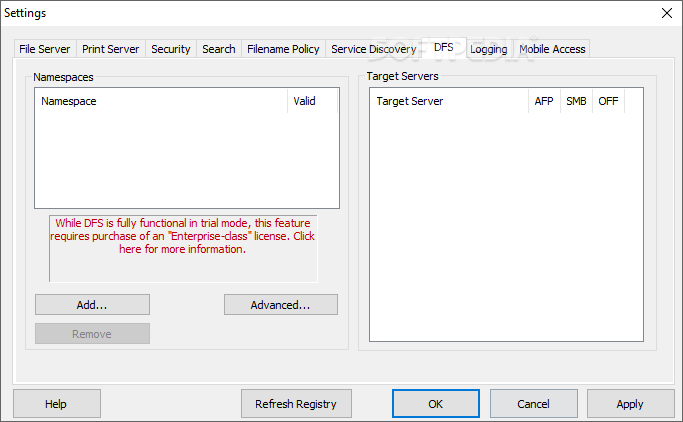
Task: Cancel the Settings dialog
Action: (533, 404)
